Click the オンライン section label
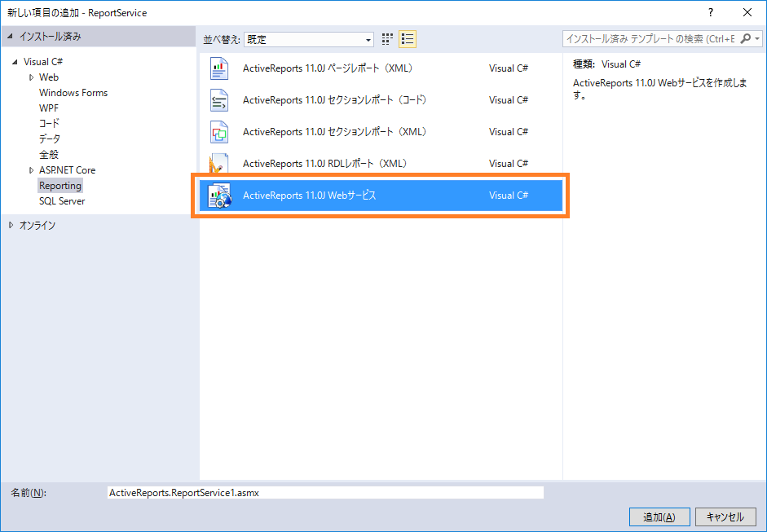The height and width of the screenshot is (532, 767). [37, 226]
